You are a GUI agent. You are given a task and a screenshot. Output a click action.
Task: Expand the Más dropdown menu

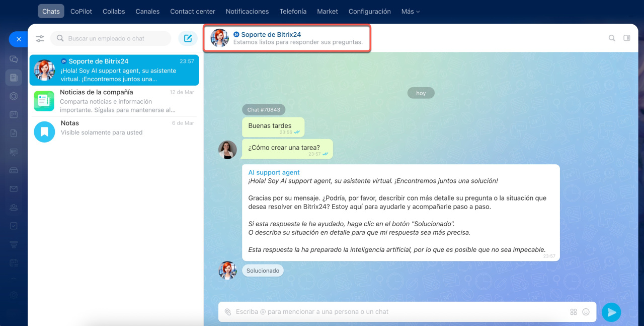pos(410,11)
